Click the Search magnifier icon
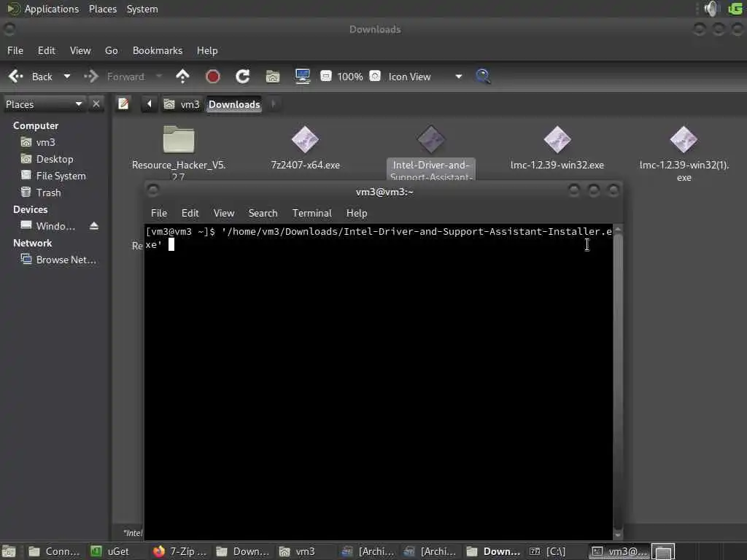 click(x=483, y=76)
